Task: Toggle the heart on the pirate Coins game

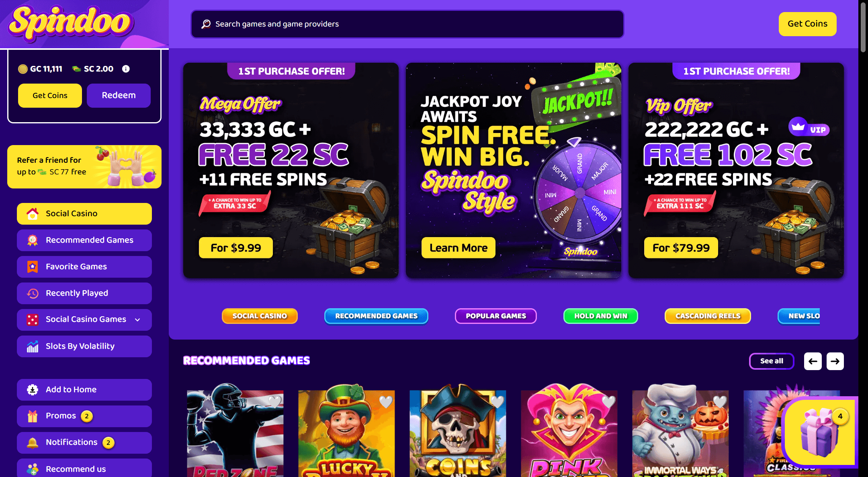Action: tap(497, 401)
